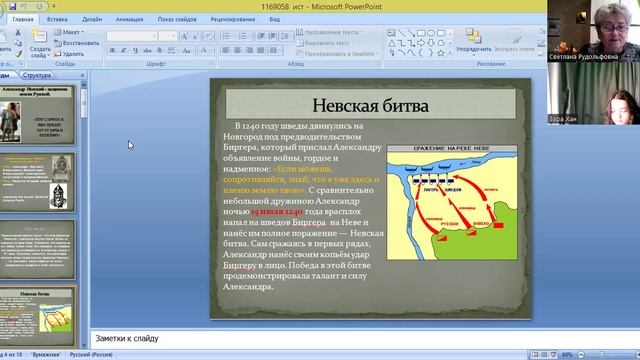Toggle strikethrough (abc) formatting
Image resolution: width=640 pixels, height=360 pixels.
coord(147,50)
